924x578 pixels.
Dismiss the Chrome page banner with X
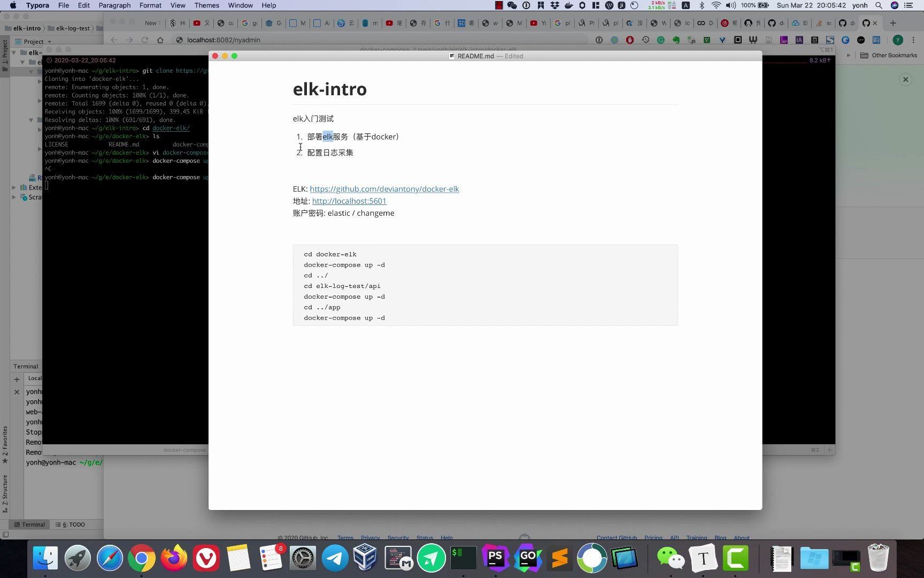coord(905,79)
